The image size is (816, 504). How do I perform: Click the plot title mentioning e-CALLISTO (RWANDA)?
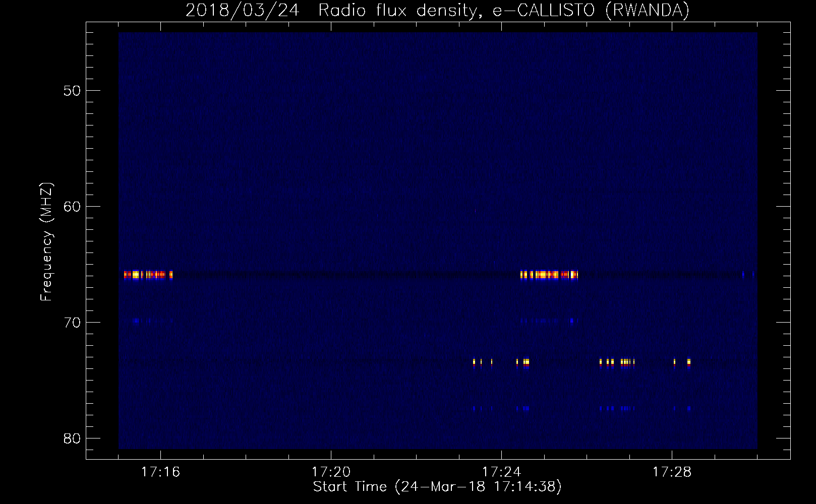pyautogui.click(x=437, y=10)
